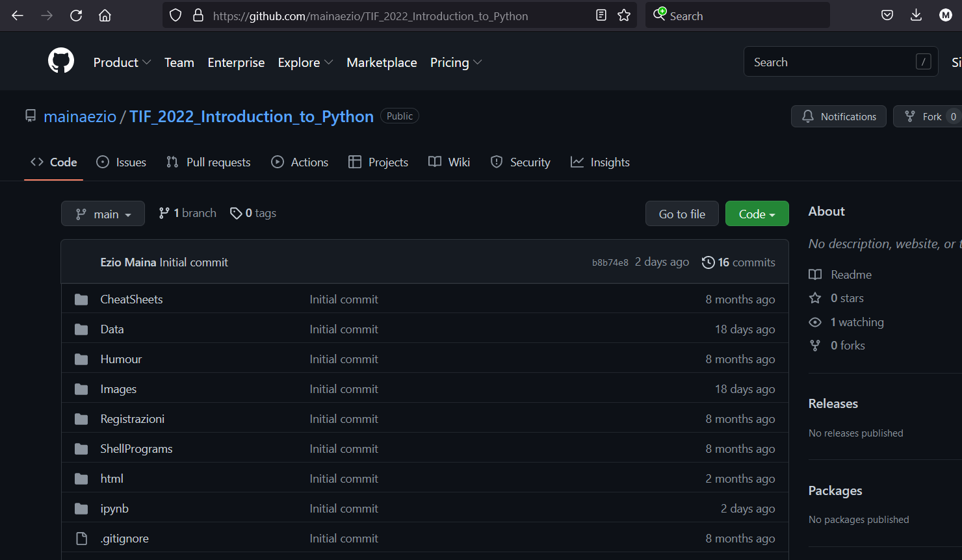
Task: Open commit hash b8b74e8
Action: pos(610,262)
